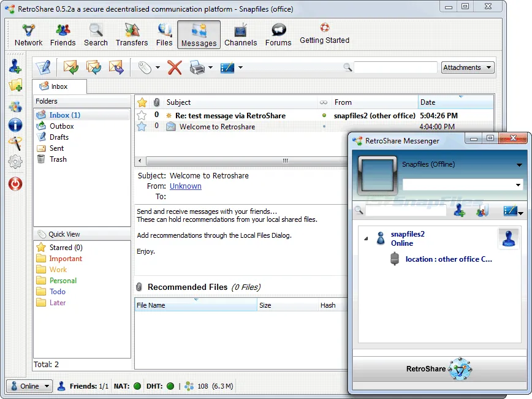Open Messenger display options dropdown
Screen dimensions: 532x399
[520, 213]
